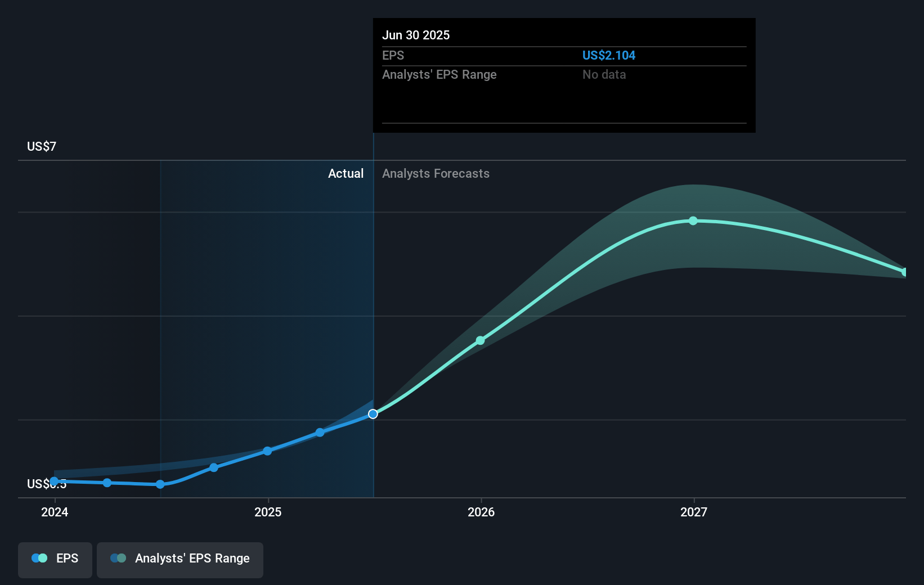The width and height of the screenshot is (924, 585).
Task: Click the US$7 y-axis label
Action: coord(42,147)
